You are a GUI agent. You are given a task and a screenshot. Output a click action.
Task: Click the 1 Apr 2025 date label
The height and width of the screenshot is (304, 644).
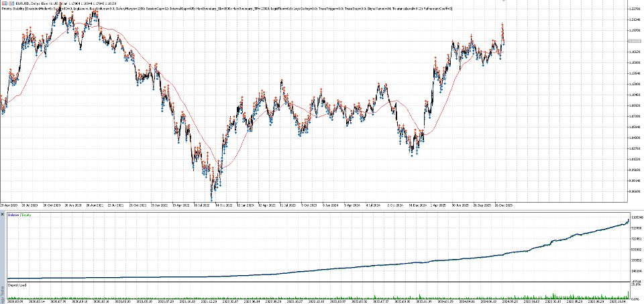438,205
